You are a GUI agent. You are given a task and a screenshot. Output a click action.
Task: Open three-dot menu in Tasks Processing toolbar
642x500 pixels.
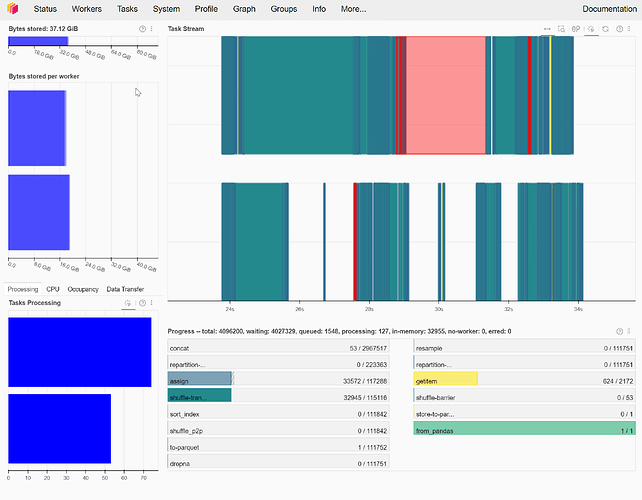tap(151, 303)
